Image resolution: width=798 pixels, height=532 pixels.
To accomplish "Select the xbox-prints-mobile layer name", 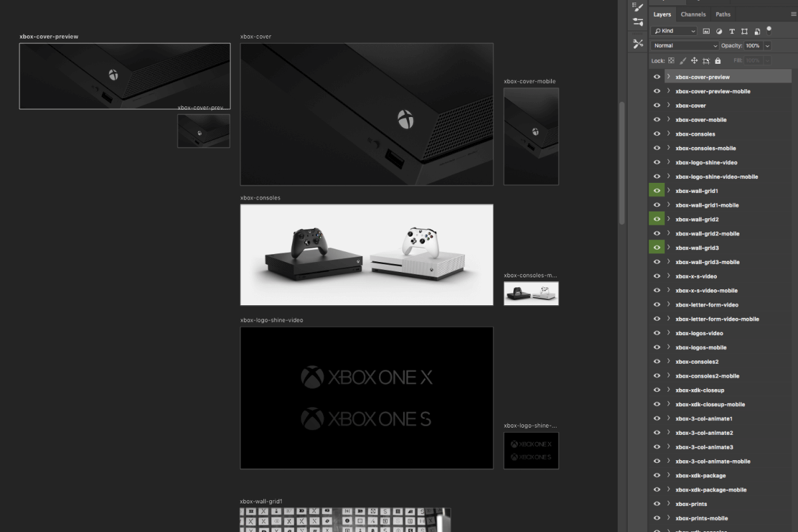I will pos(702,518).
